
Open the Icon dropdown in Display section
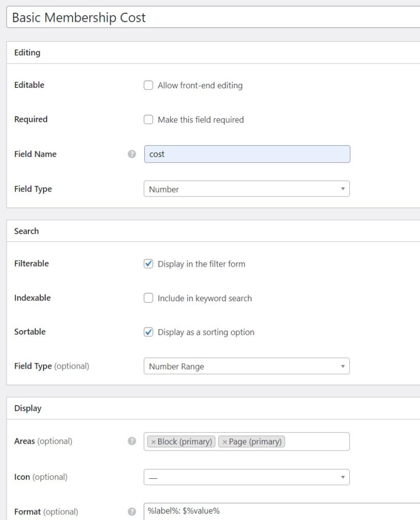pos(246,477)
